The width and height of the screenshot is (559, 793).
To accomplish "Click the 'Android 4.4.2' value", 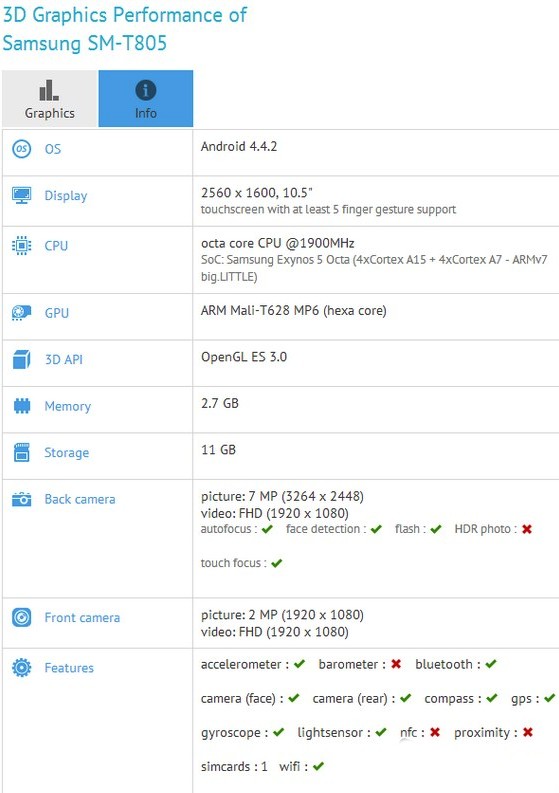I will pos(239,147).
